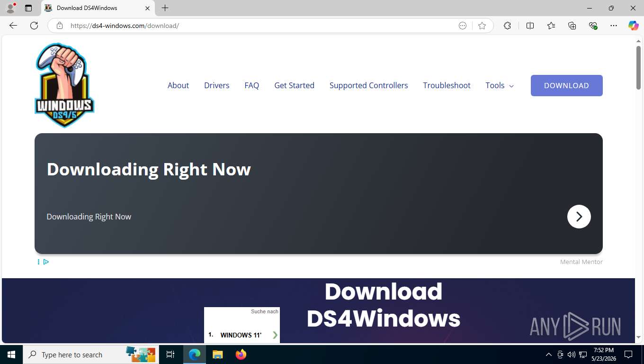The height and width of the screenshot is (364, 644).
Task: Click the scrollbar down arrow
Action: pyautogui.click(x=638, y=337)
